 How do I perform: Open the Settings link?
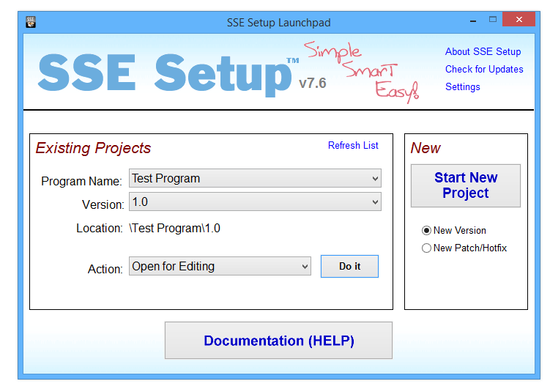(462, 86)
